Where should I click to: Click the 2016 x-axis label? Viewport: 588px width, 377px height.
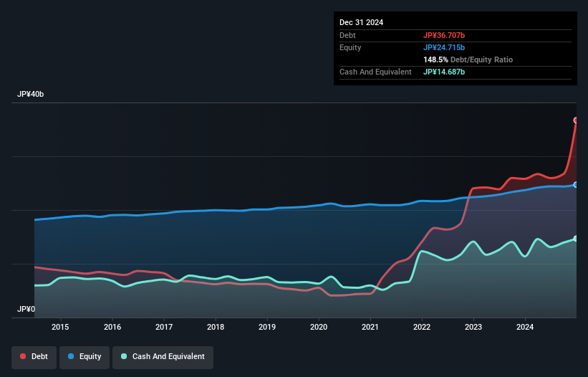pyautogui.click(x=112, y=327)
